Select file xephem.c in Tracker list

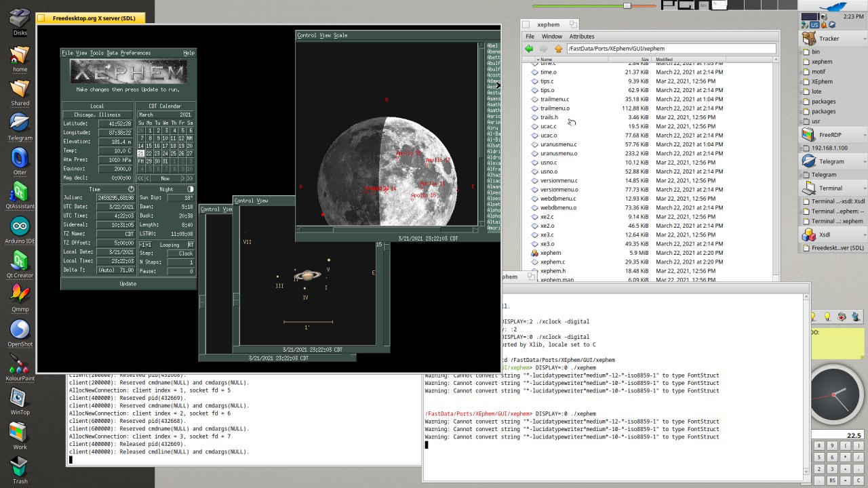point(553,262)
